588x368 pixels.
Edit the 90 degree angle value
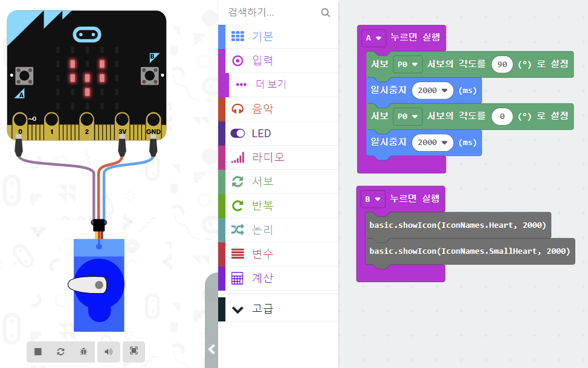[502, 65]
